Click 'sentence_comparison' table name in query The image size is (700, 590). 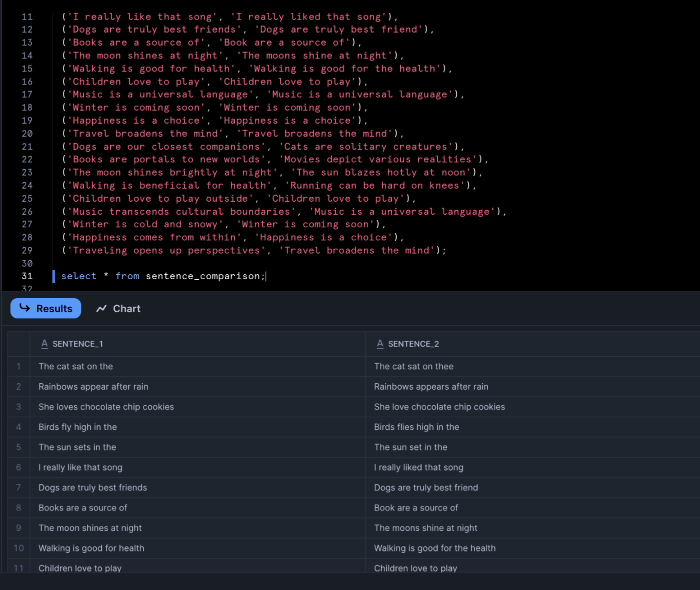(203, 276)
